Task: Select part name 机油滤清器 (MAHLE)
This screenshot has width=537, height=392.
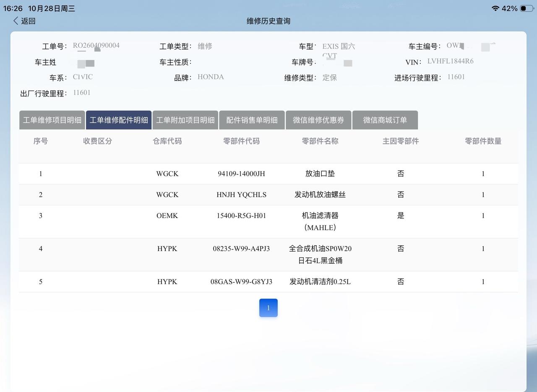Action: click(320, 221)
